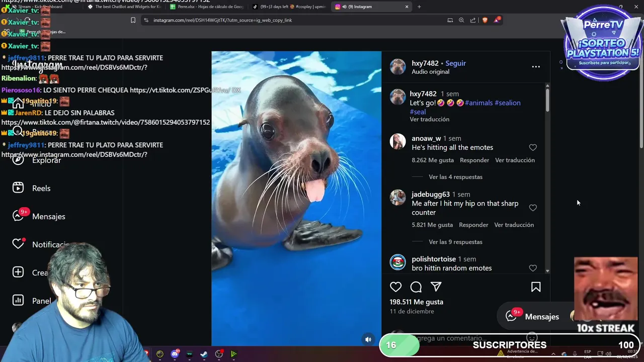Open Mensajes in the Instagram sidebar
Viewport: 644px width, 362px height.
[39, 216]
